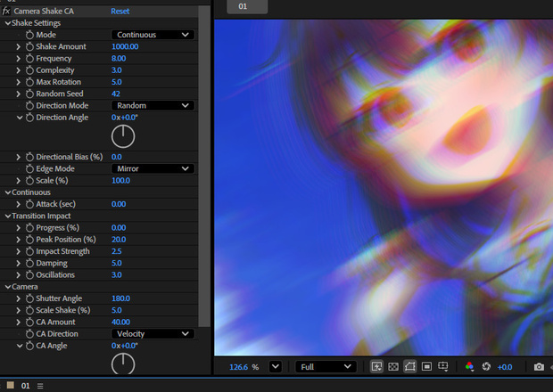Toggle the transparency grid icon

pos(393,367)
